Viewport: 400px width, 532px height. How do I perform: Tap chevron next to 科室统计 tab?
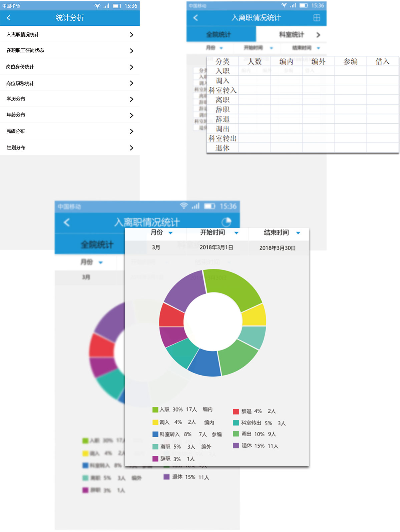point(318,35)
